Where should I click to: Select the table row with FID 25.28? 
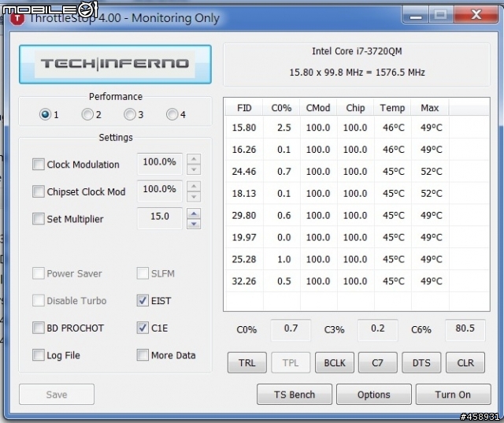[357, 259]
